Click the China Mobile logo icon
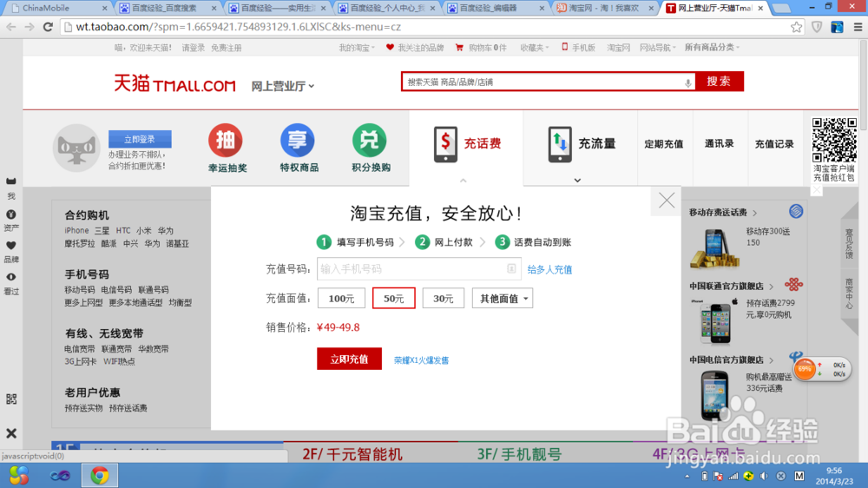Image resolution: width=868 pixels, height=488 pixels. tap(796, 211)
